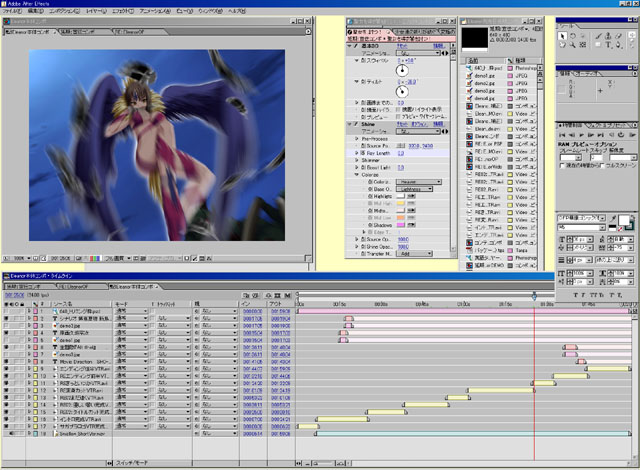
Task: Select the Selection arrow tool
Action: pyautogui.click(x=562, y=36)
